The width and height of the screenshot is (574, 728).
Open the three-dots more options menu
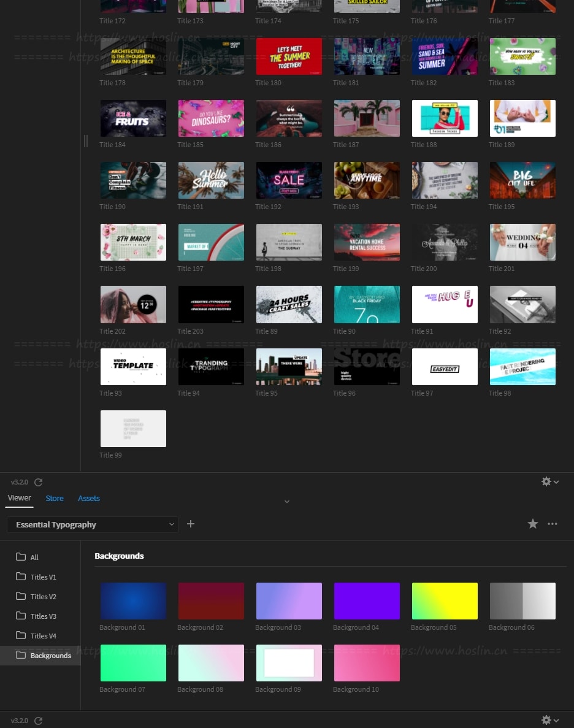tap(553, 524)
